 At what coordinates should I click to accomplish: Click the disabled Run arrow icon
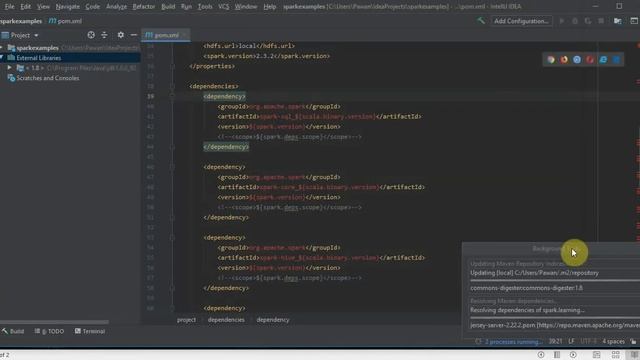[x=562, y=21]
